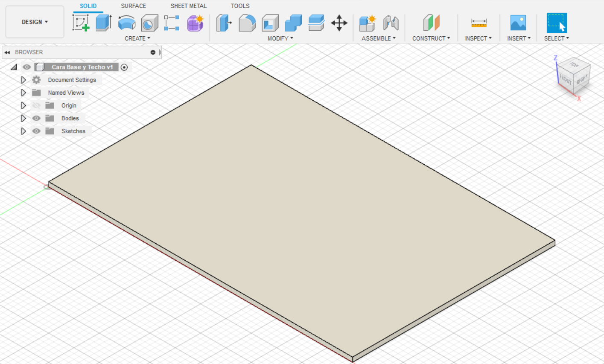Click the FRONT face of the ViewCube
The width and height of the screenshot is (604, 364).
[x=566, y=79]
